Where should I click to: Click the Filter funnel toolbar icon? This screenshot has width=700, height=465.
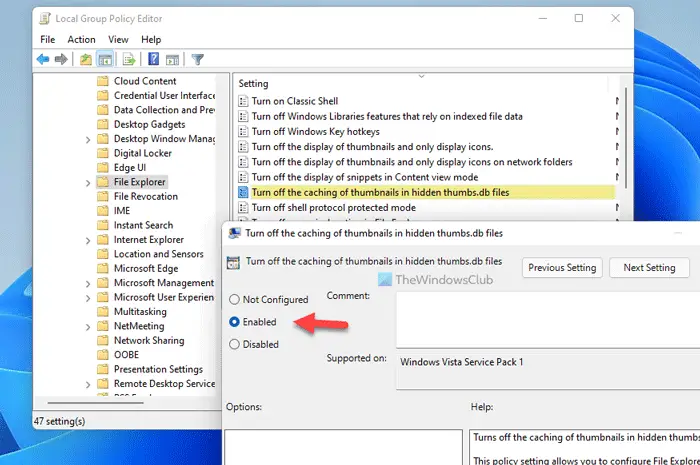[197, 59]
